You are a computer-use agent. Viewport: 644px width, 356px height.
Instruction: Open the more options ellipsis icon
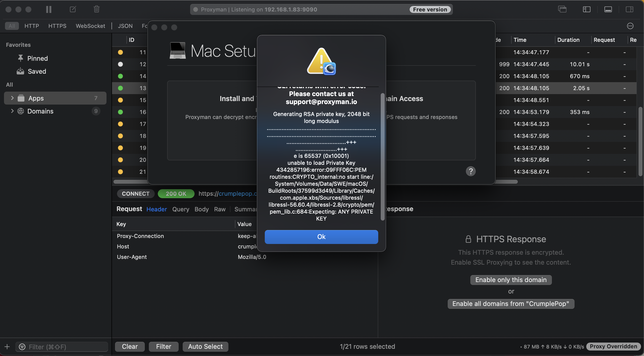pos(630,26)
